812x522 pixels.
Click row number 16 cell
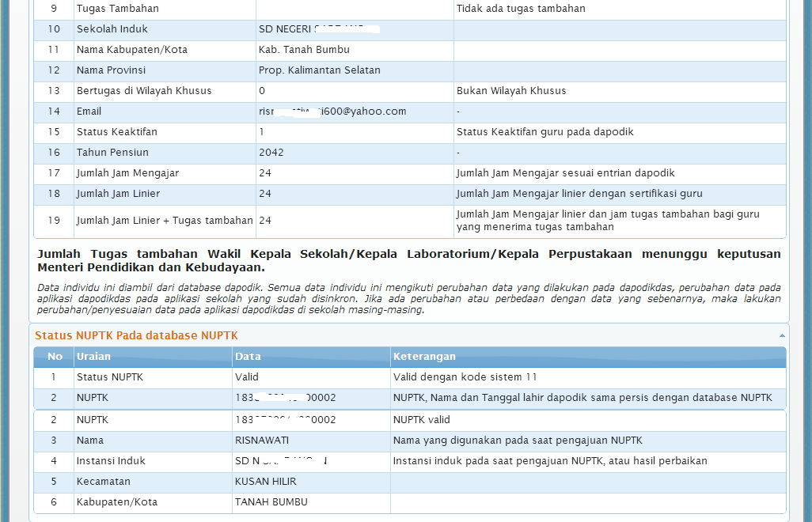54,153
